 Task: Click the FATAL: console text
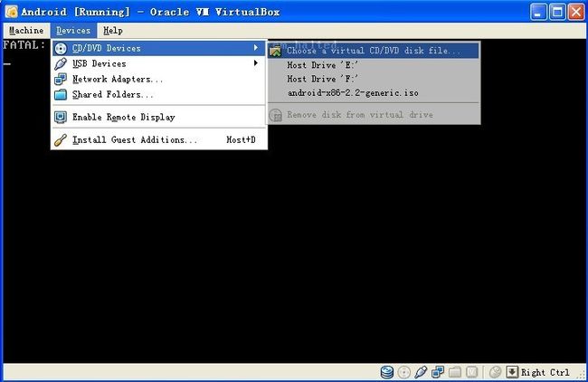tap(24, 45)
